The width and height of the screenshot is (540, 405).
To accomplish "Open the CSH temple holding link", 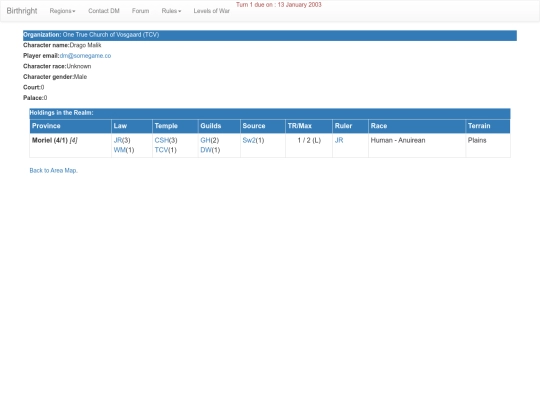I will click(x=162, y=140).
